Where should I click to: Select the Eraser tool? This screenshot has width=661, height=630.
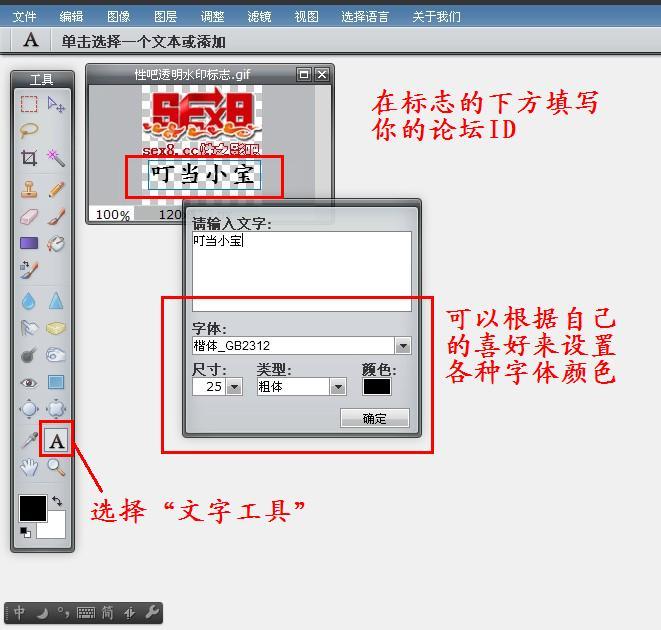click(29, 216)
